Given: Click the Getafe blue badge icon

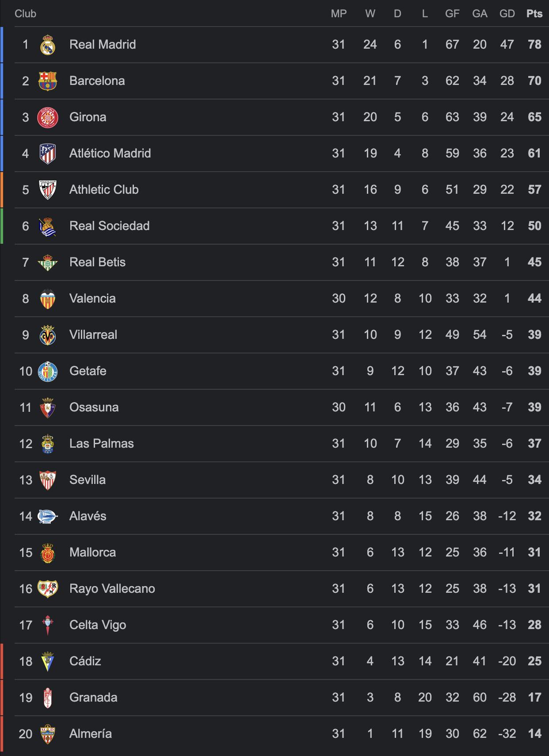Looking at the screenshot, I should point(48,371).
